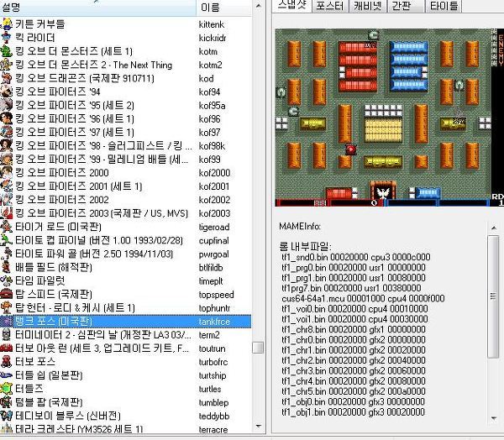Viewport: 504px width, 440px height.
Task: Open the 간판 tab
Action: point(405,6)
